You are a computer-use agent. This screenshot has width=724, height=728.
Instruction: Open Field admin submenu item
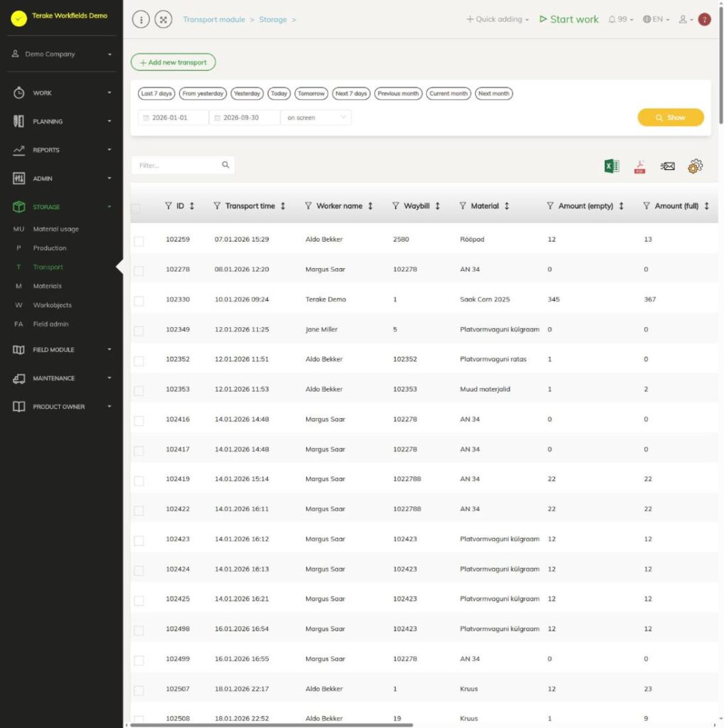pos(50,324)
